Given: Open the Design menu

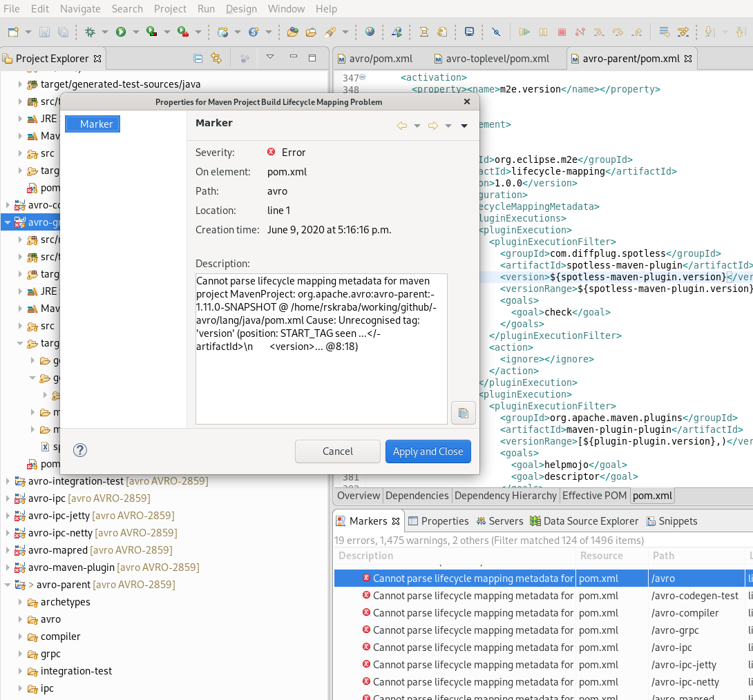Looking at the screenshot, I should point(241,9).
